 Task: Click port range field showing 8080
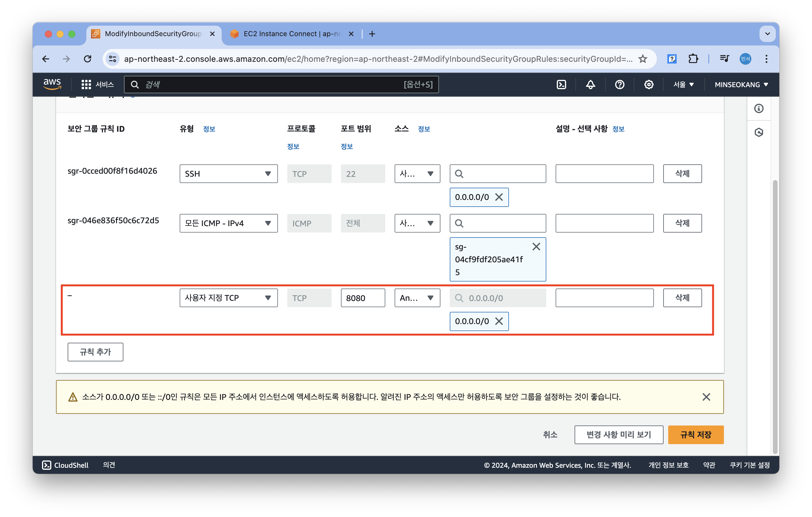[363, 298]
